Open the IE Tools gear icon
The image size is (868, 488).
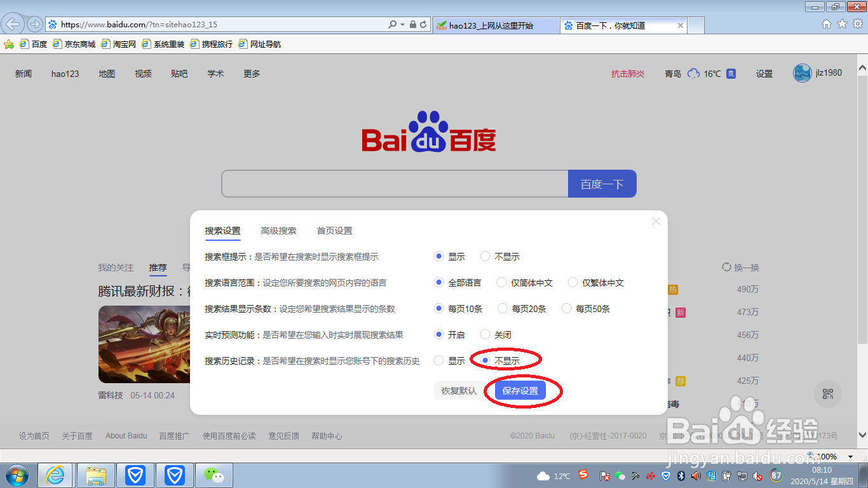click(857, 24)
